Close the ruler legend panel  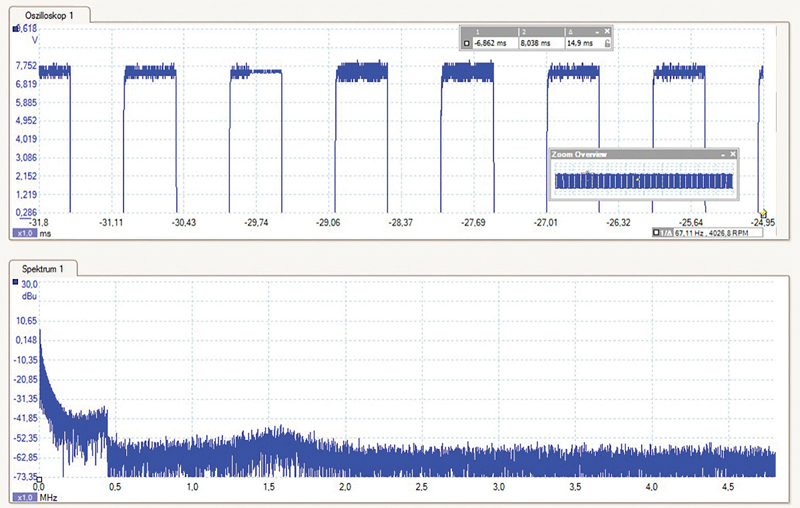(x=607, y=32)
